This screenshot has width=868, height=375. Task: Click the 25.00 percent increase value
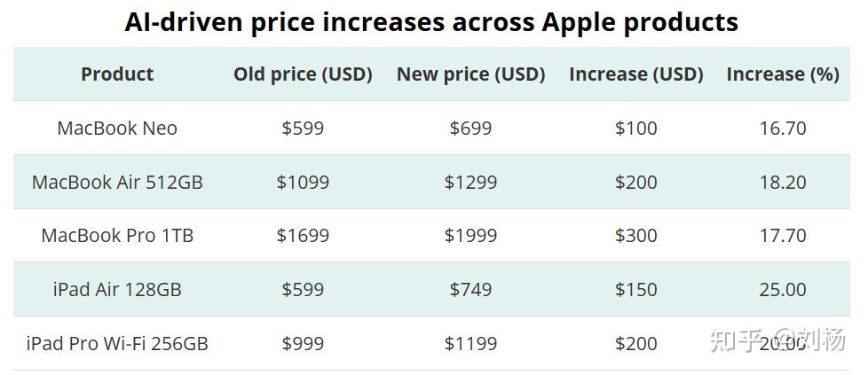[783, 289]
